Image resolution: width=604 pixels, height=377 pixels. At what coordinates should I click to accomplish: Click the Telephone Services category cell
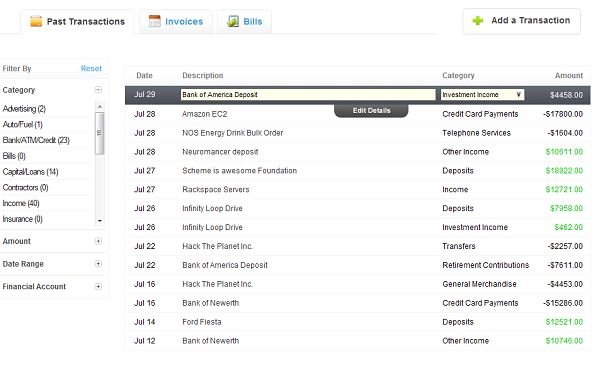[476, 133]
